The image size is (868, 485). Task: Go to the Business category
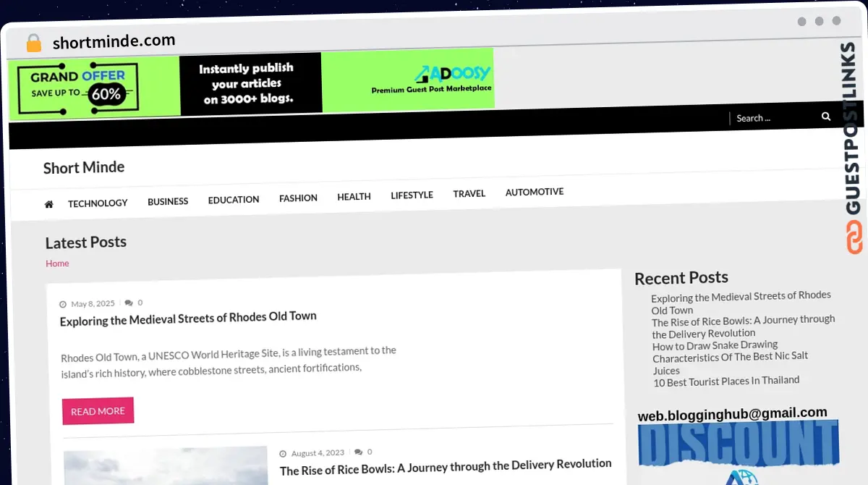(x=168, y=201)
